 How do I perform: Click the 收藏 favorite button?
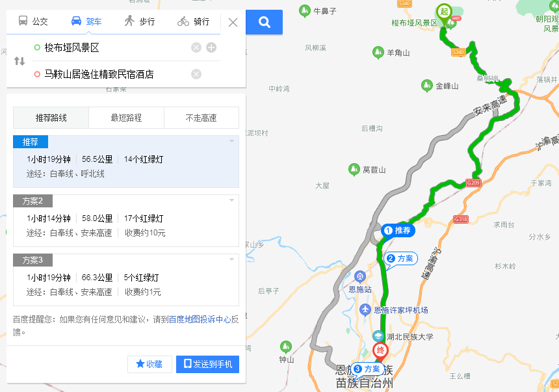tap(149, 364)
